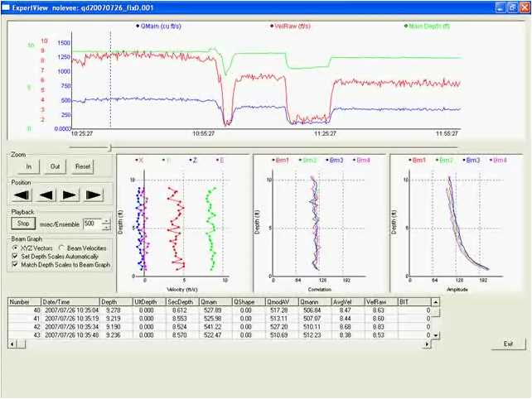Select the Beam Velocities radio option

(x=61, y=248)
